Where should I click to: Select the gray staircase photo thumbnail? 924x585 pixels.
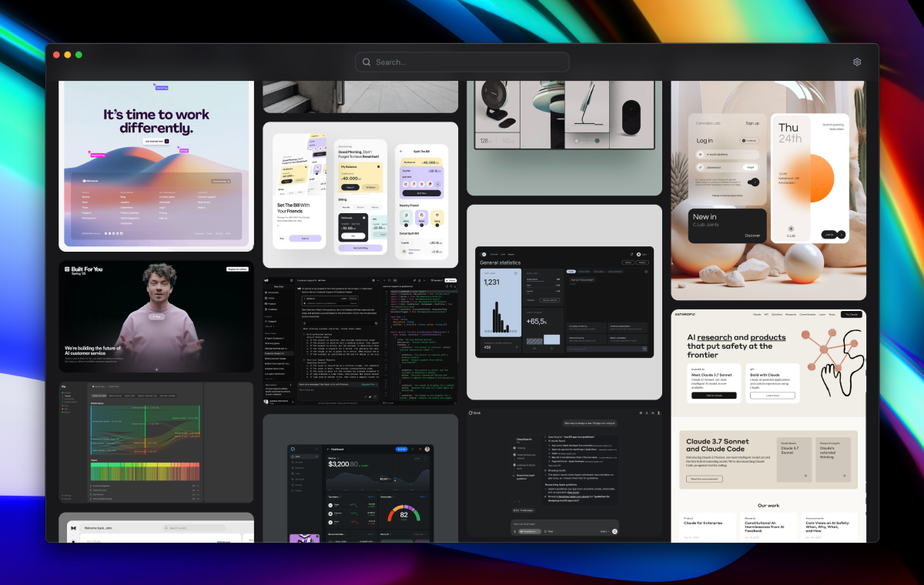360,96
